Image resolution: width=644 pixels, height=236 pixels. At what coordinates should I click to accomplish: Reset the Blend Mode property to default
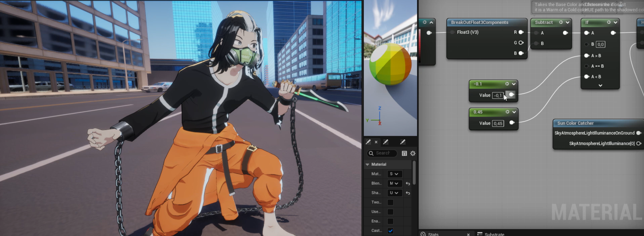click(x=408, y=183)
